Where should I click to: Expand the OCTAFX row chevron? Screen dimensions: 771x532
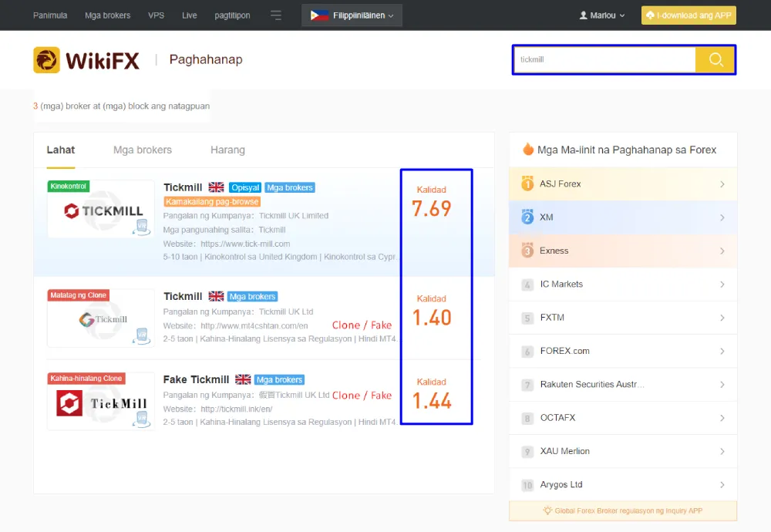[x=722, y=418]
